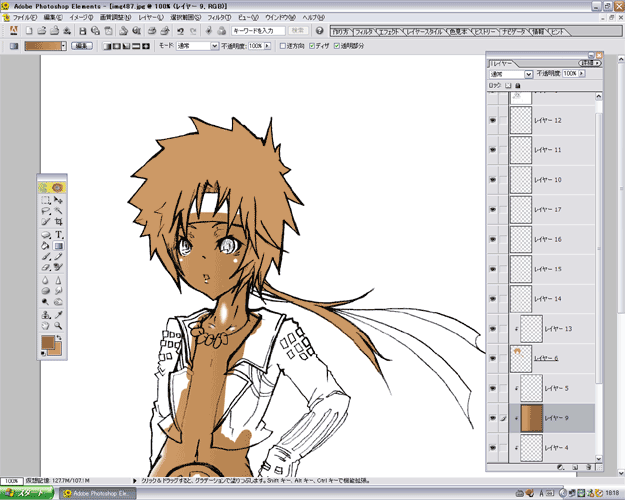Screen dimensions: 625x500
Task: Click the Undo (step backward) arrow icon
Action: pos(180,31)
